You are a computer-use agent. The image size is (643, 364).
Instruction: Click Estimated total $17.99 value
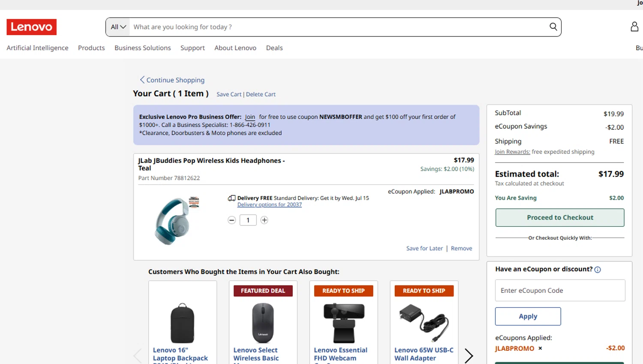[611, 174]
